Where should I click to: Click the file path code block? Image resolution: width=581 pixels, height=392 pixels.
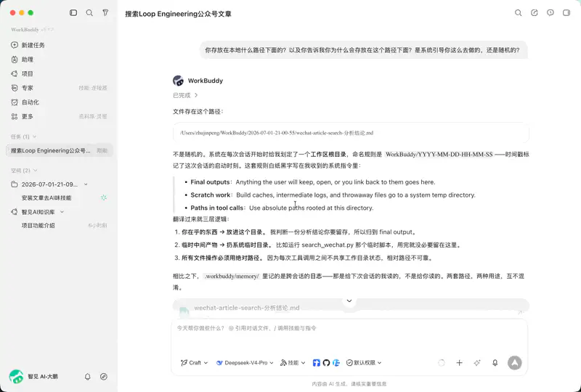pyautogui.click(x=351, y=133)
